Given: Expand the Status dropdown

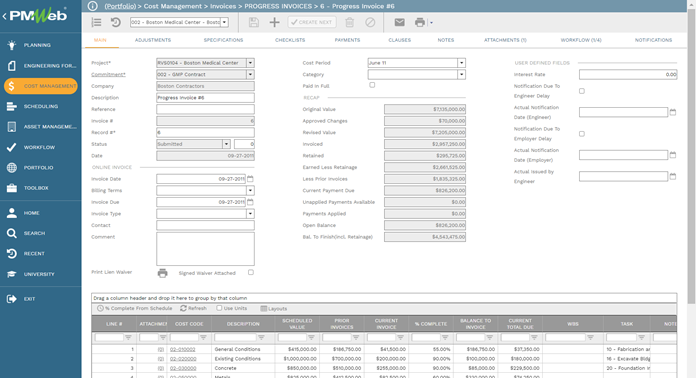Looking at the screenshot, I should [226, 144].
